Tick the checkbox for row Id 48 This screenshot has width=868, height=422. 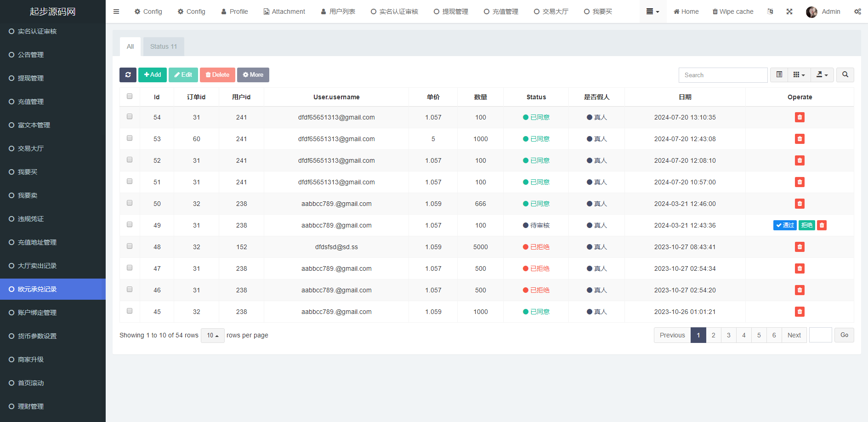click(130, 246)
